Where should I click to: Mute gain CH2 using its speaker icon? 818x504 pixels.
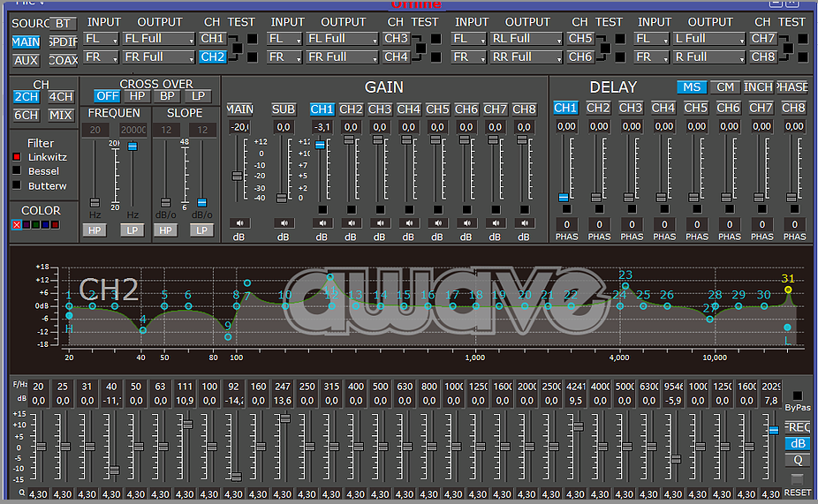(351, 223)
